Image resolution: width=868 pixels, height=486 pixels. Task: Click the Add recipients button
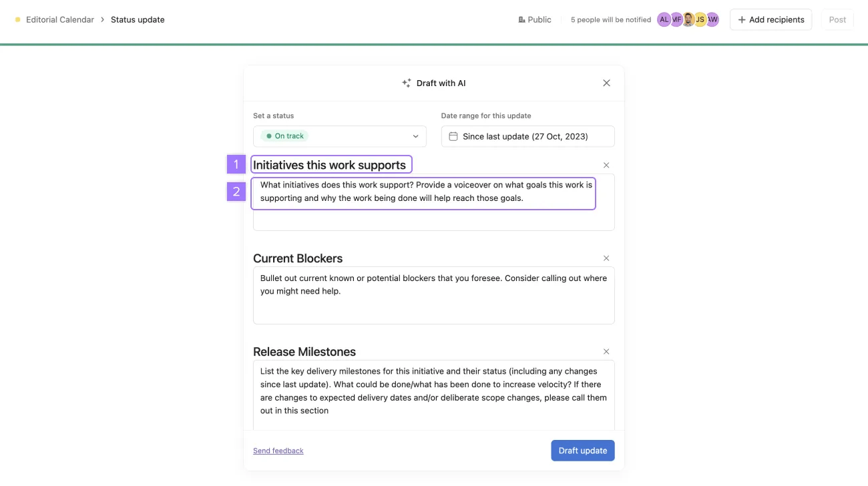pyautogui.click(x=771, y=20)
